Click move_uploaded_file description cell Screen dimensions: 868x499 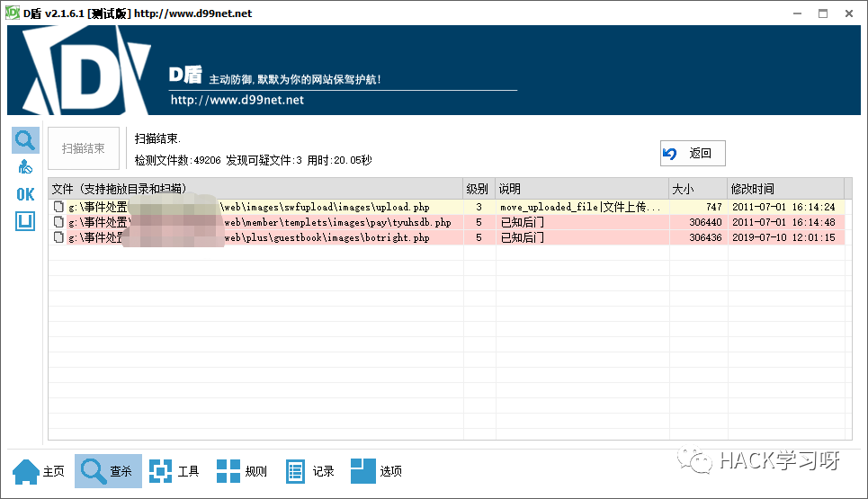point(580,207)
